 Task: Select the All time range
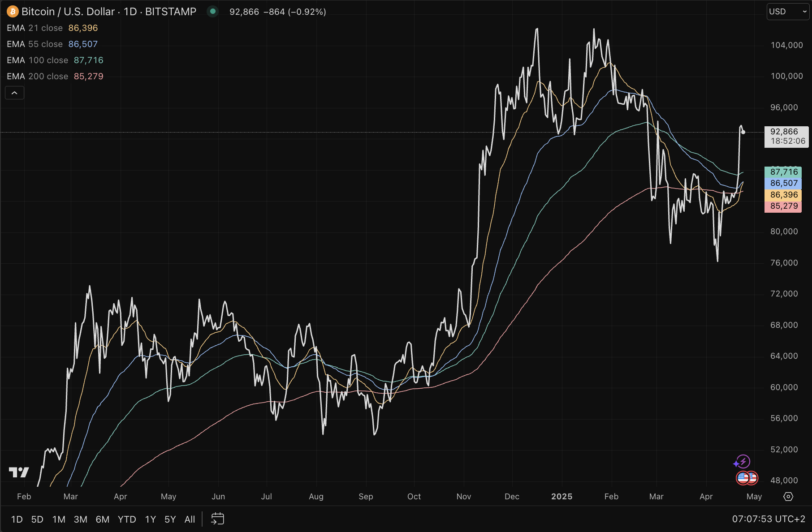click(x=190, y=519)
